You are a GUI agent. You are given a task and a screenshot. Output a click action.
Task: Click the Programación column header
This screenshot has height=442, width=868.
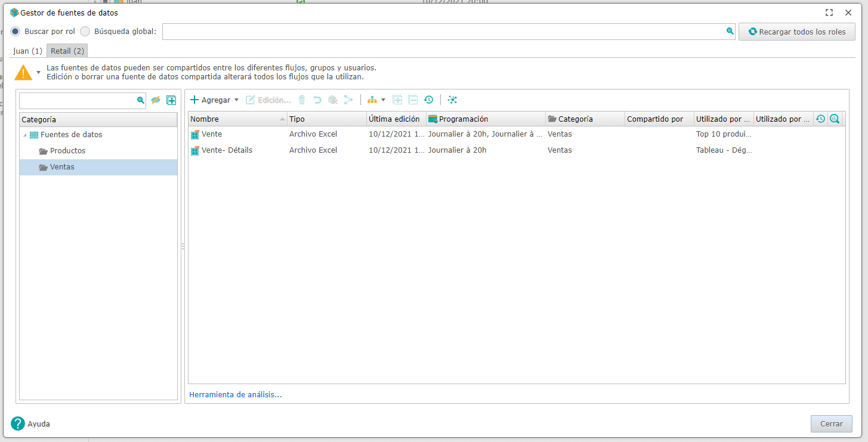[486, 119]
